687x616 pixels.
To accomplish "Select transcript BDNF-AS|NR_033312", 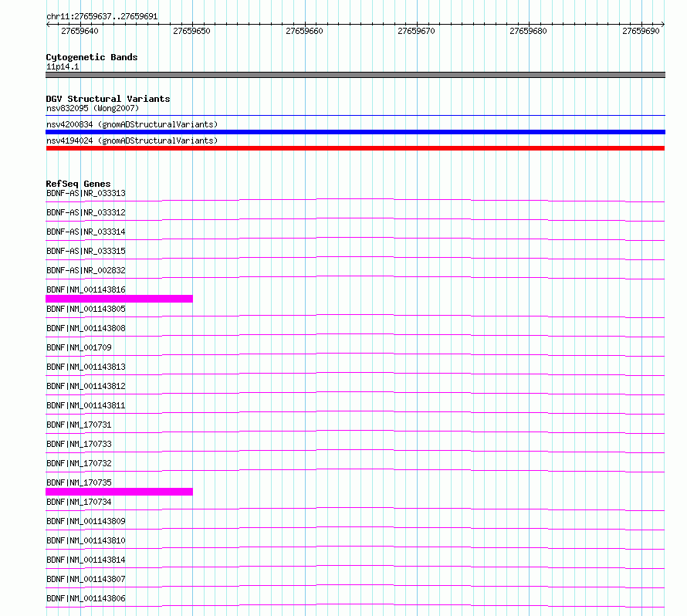I will (86, 212).
